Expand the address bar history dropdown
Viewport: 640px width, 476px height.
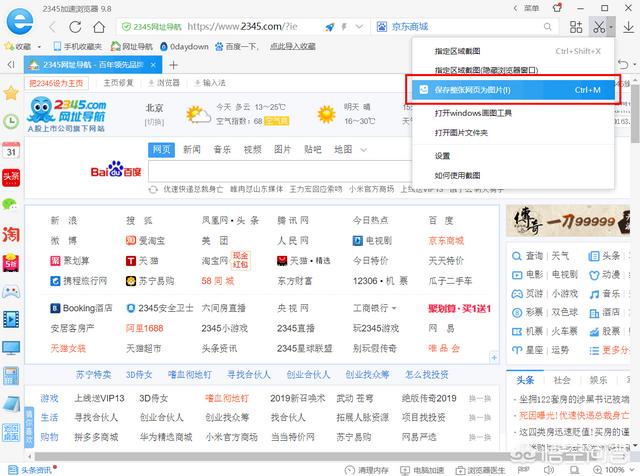click(359, 27)
